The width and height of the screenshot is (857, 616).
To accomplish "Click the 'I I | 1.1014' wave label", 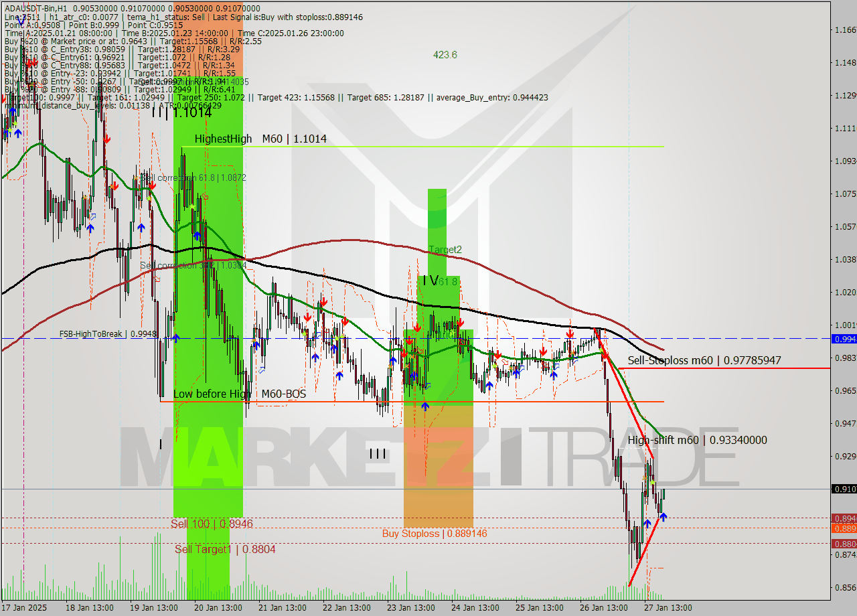I will click(x=181, y=112).
